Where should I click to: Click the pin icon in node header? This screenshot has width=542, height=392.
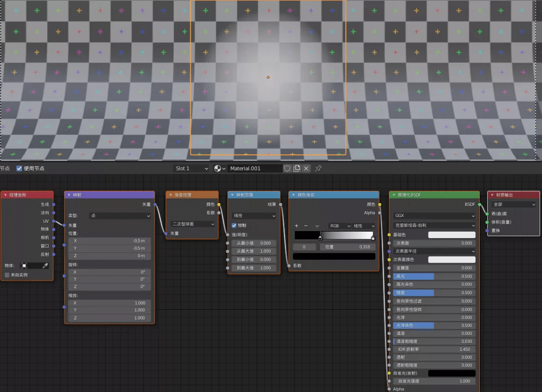point(318,168)
